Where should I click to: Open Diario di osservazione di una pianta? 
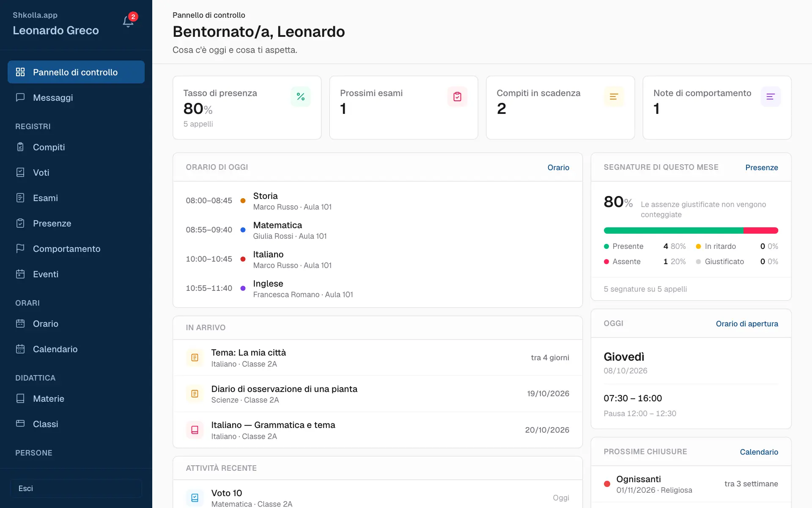[x=378, y=394]
